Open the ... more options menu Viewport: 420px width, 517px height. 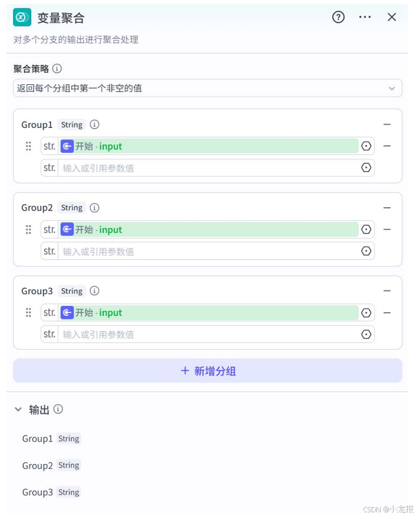365,18
